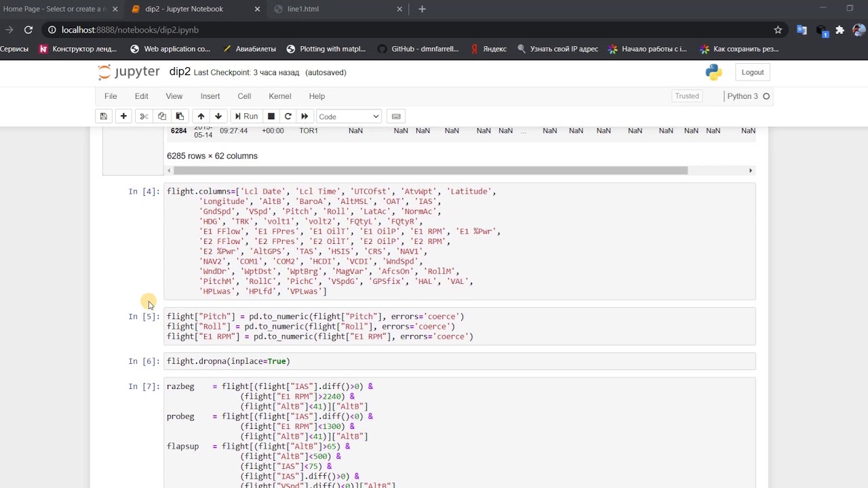Move selected cell down arrow icon
The width and height of the screenshot is (868, 488).
tap(218, 117)
